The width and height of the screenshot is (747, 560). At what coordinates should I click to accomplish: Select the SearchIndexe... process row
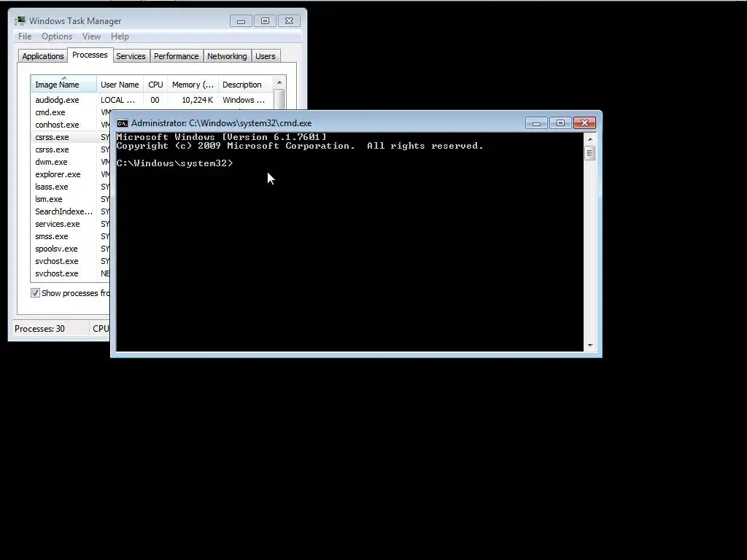(71, 211)
